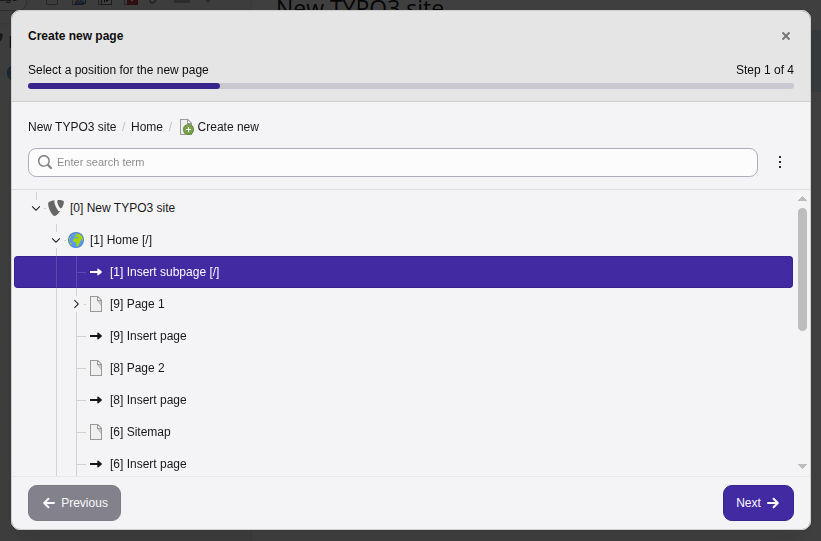This screenshot has height=541, width=821.
Task: Click Create new breadcrumb label
Action: point(228,127)
